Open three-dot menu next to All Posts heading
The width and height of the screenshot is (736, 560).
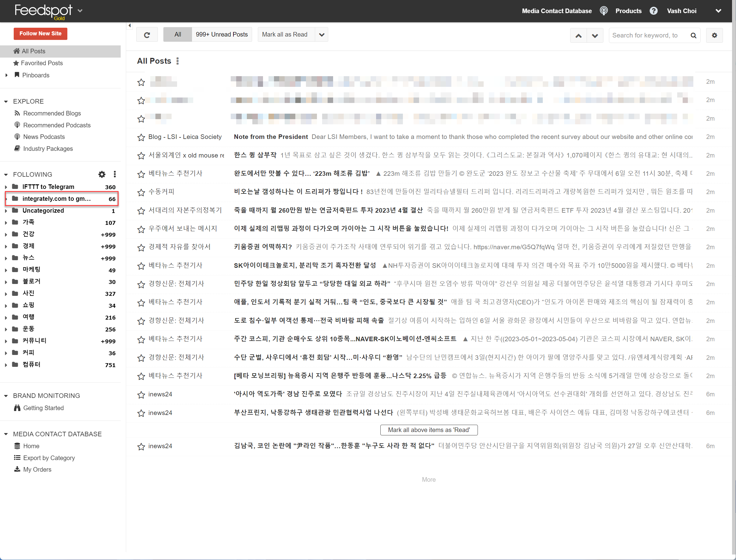[178, 61]
